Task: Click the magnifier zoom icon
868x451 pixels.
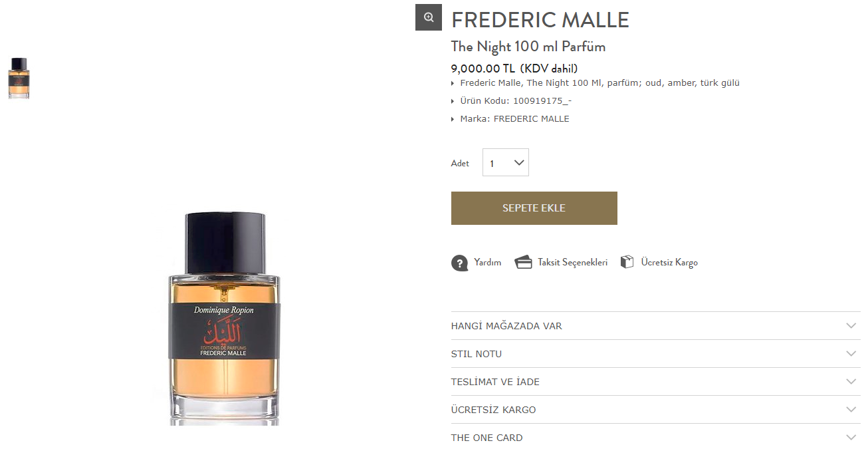Action: [x=429, y=17]
